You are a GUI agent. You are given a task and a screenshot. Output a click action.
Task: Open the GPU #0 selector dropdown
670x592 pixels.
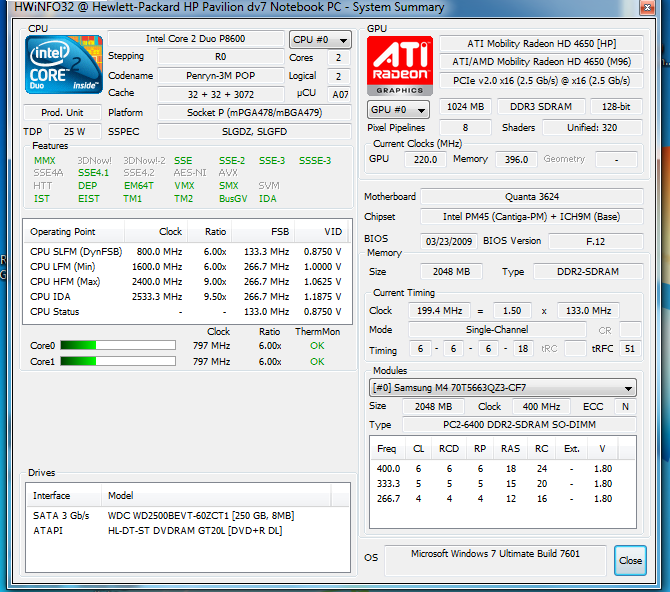click(398, 110)
